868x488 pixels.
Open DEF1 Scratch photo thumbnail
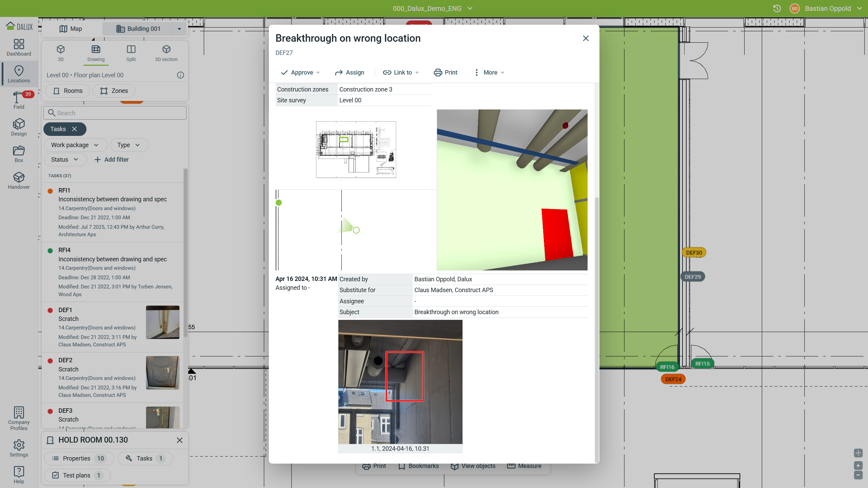163,322
